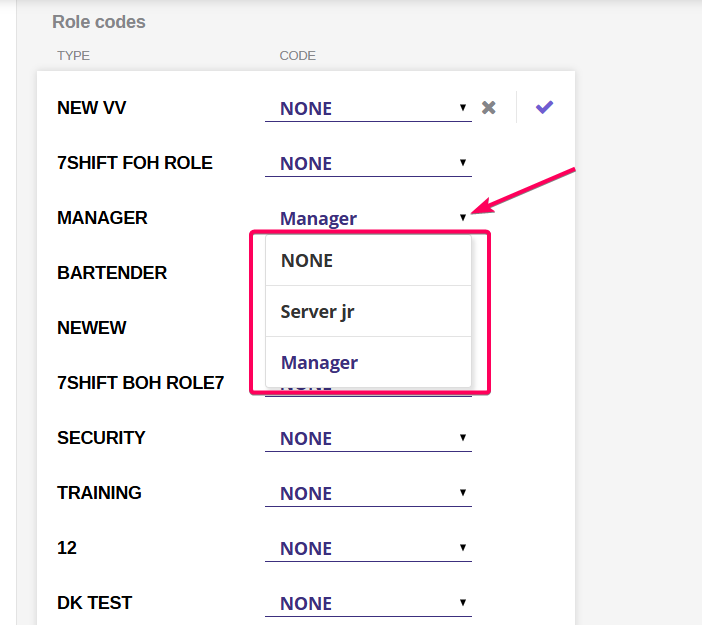Open the SECURITY code dropdown

point(367,438)
